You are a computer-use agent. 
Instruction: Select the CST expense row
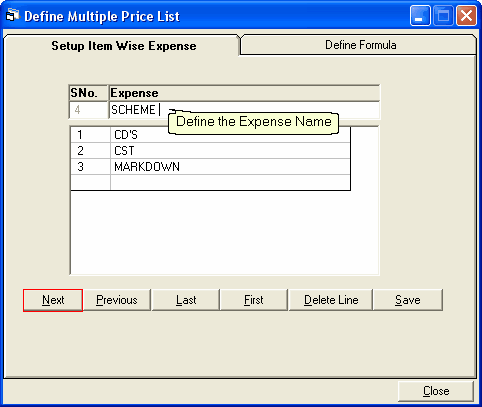tap(210, 151)
